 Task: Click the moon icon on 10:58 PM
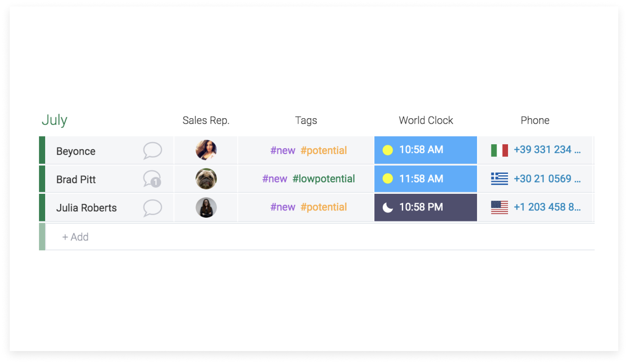coord(388,208)
